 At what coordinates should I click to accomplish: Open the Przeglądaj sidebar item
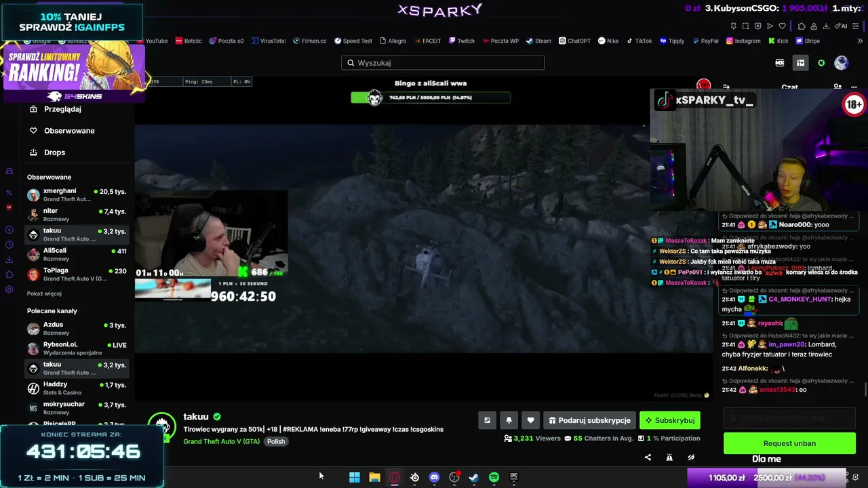[62, 109]
